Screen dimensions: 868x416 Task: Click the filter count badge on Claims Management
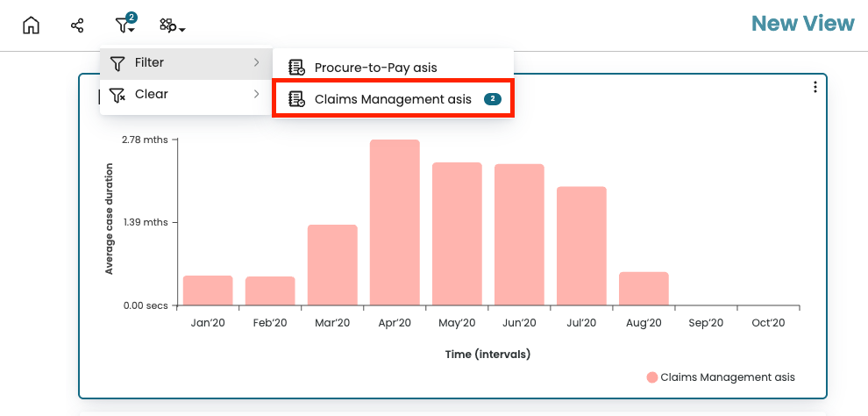pyautogui.click(x=492, y=99)
